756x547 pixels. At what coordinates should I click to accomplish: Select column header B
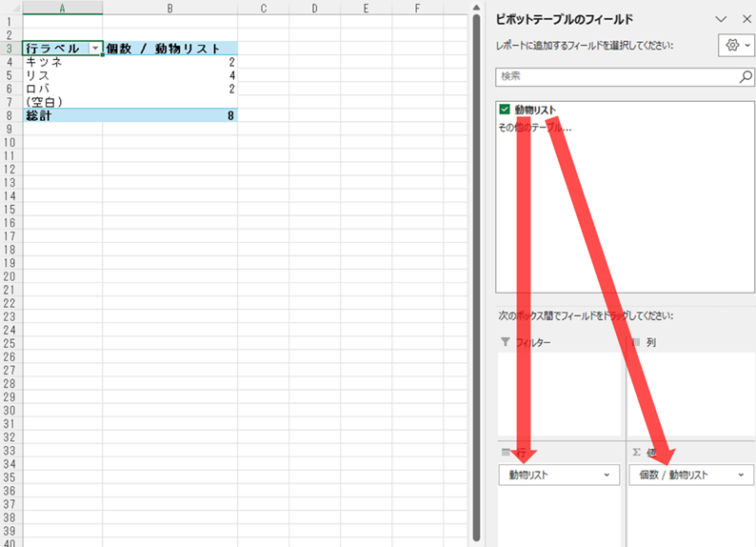click(x=169, y=9)
